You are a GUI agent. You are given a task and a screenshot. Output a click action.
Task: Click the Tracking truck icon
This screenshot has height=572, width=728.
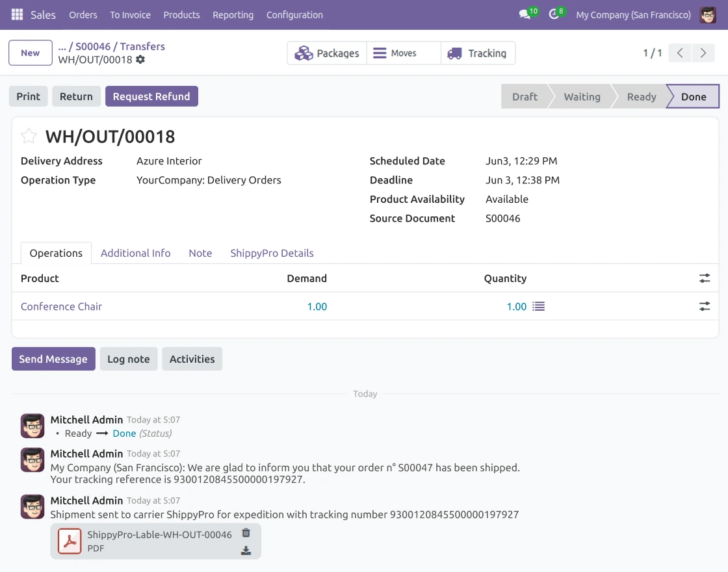454,53
